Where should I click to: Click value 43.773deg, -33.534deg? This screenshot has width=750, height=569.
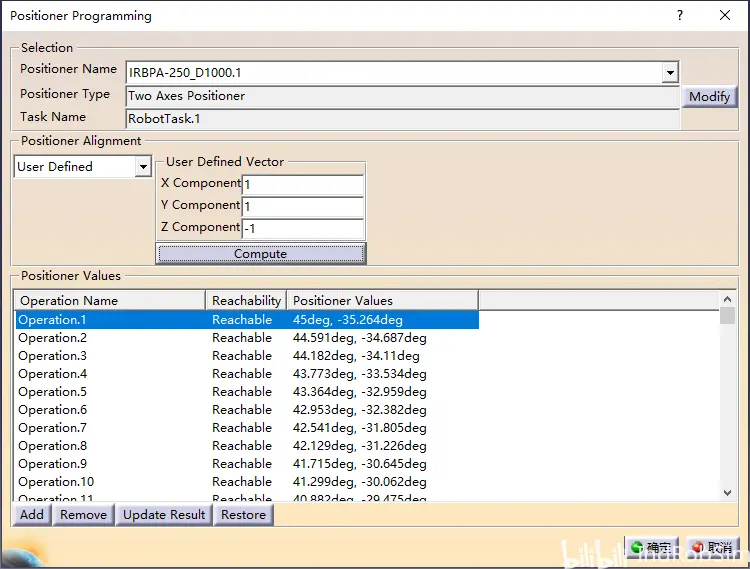(x=360, y=373)
